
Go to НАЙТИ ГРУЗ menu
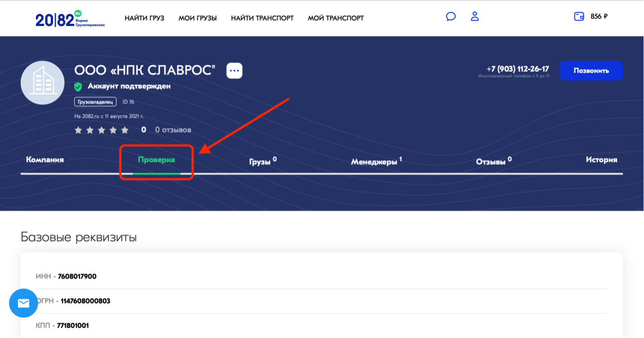click(145, 18)
